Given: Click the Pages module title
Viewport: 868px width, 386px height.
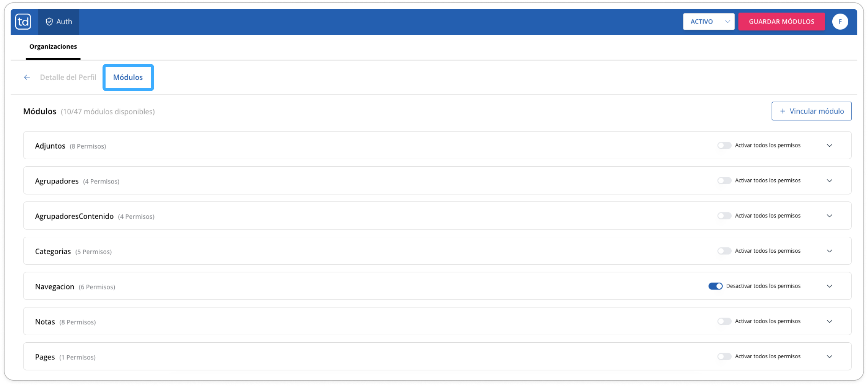Looking at the screenshot, I should (x=45, y=357).
